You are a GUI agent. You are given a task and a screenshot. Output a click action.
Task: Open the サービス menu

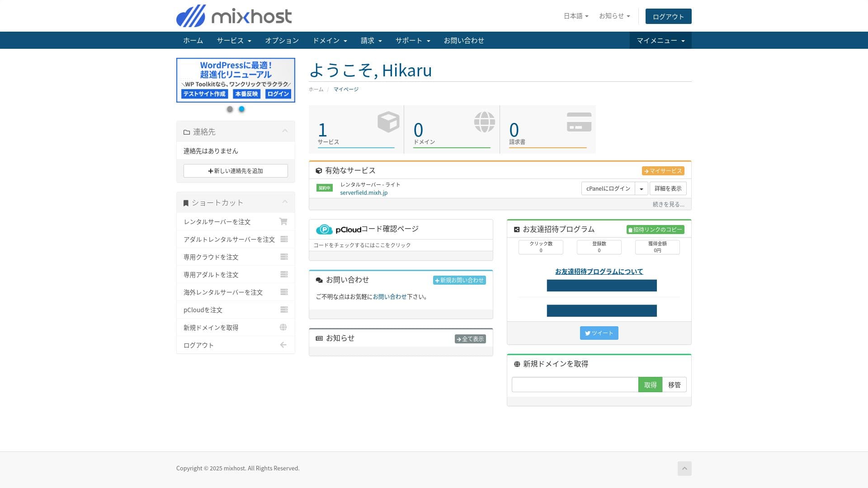[x=233, y=41]
